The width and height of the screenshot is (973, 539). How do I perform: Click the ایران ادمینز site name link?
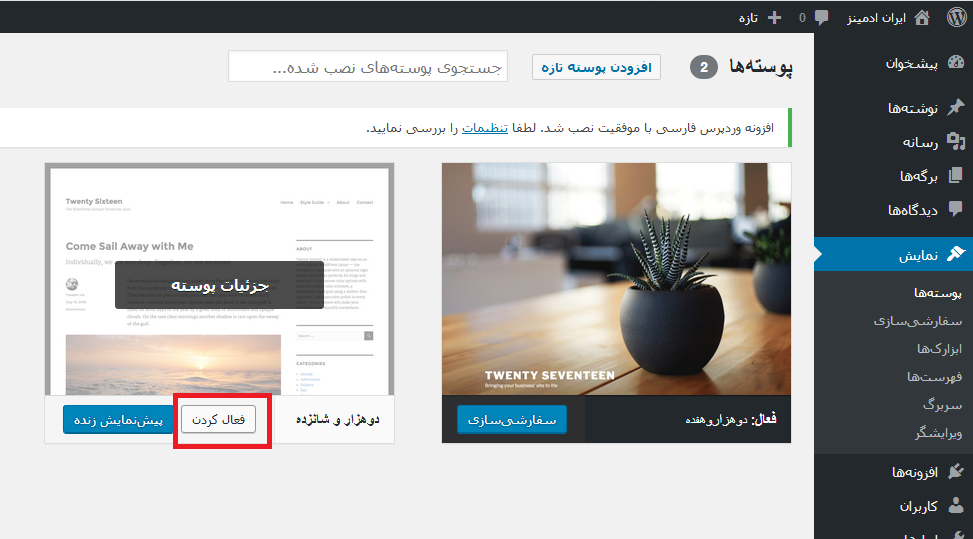(x=876, y=18)
